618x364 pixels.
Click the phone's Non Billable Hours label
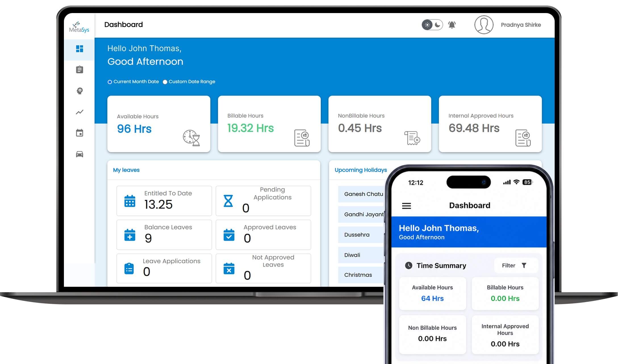point(432,328)
